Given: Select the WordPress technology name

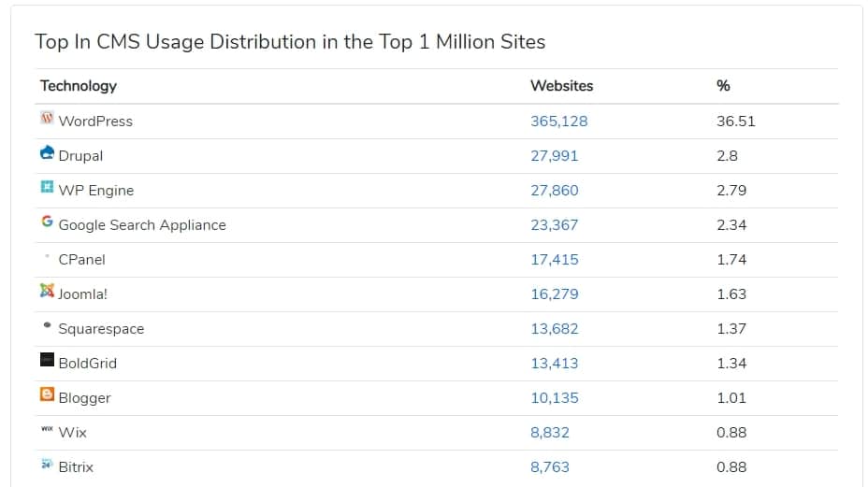Looking at the screenshot, I should click(x=95, y=122).
